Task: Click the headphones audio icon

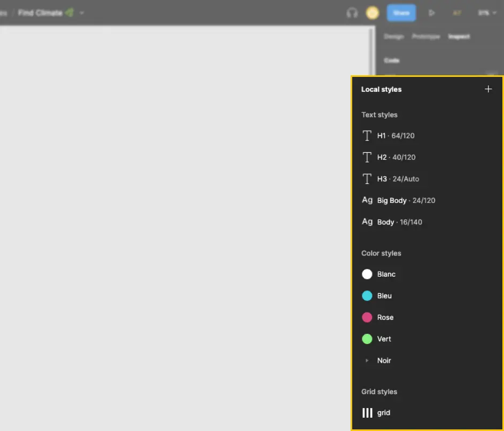Action: click(352, 12)
